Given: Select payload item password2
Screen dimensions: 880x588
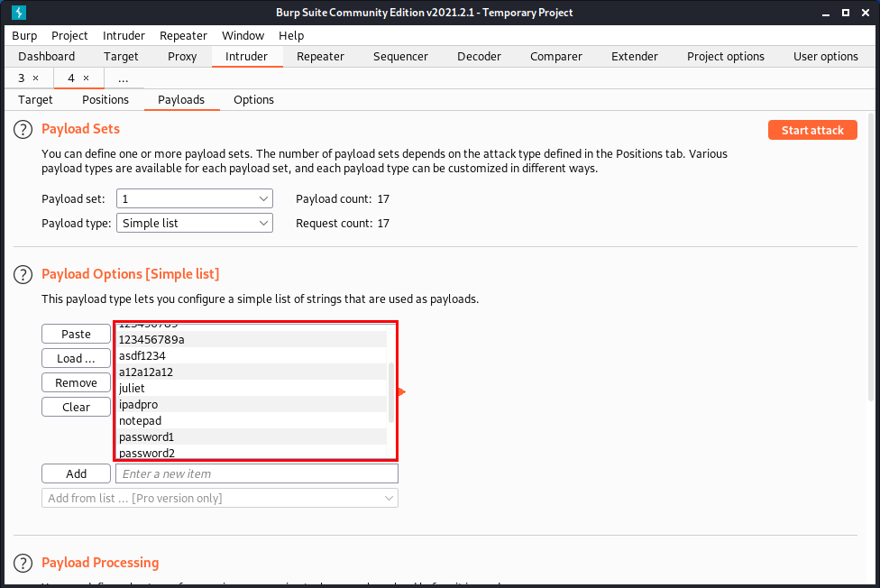Looking at the screenshot, I should click(252, 452).
